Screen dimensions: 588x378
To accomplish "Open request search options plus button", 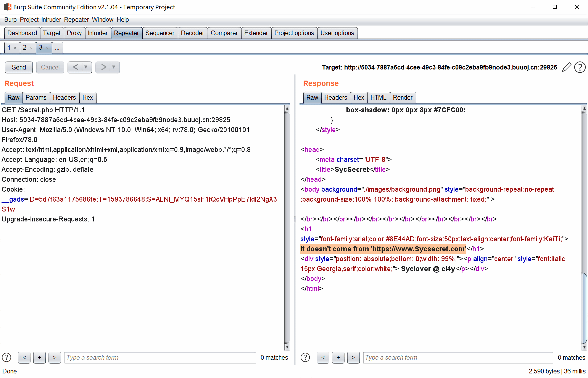I will 39,357.
